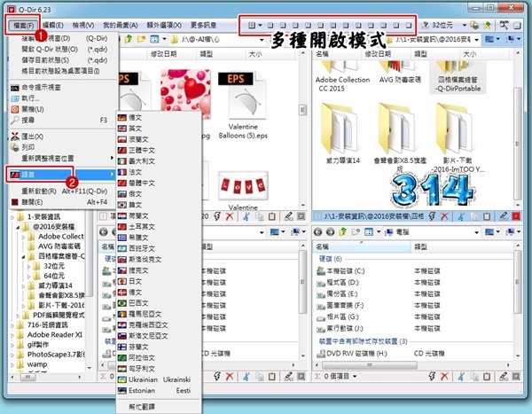Click the cut scissors icon in top-left pane bar
Viewport: 532px width, 414px height.
246,216
